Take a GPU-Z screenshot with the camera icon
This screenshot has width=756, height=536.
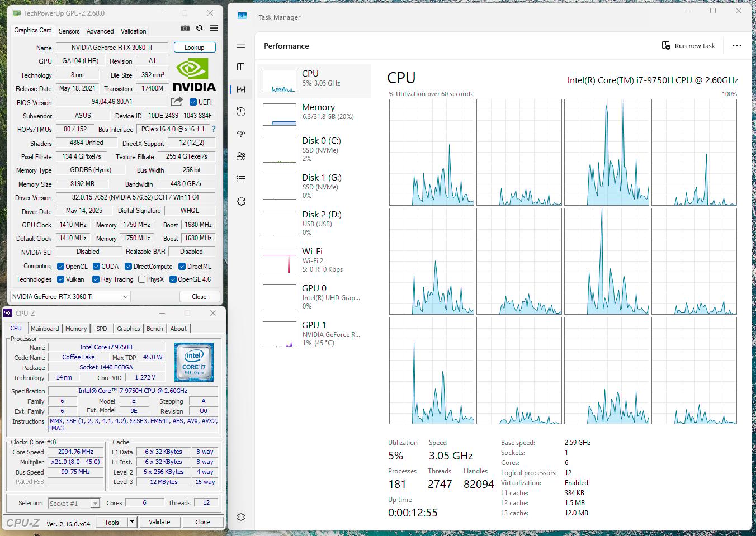click(x=185, y=28)
